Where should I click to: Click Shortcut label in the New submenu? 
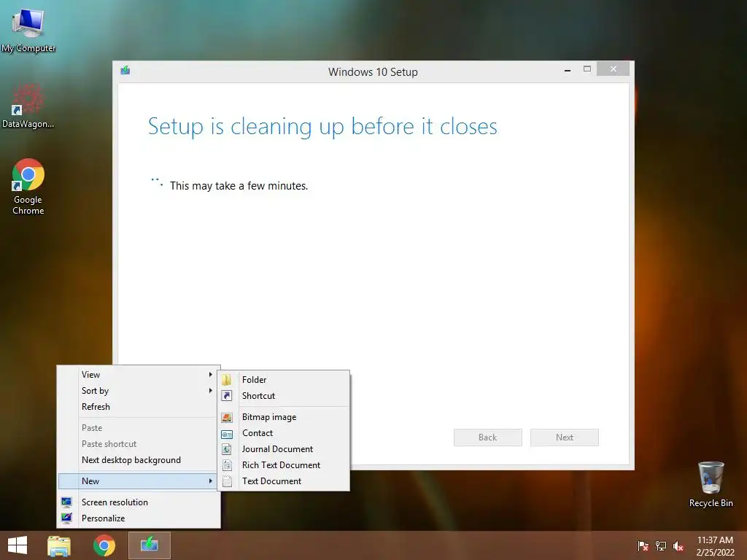click(x=259, y=396)
